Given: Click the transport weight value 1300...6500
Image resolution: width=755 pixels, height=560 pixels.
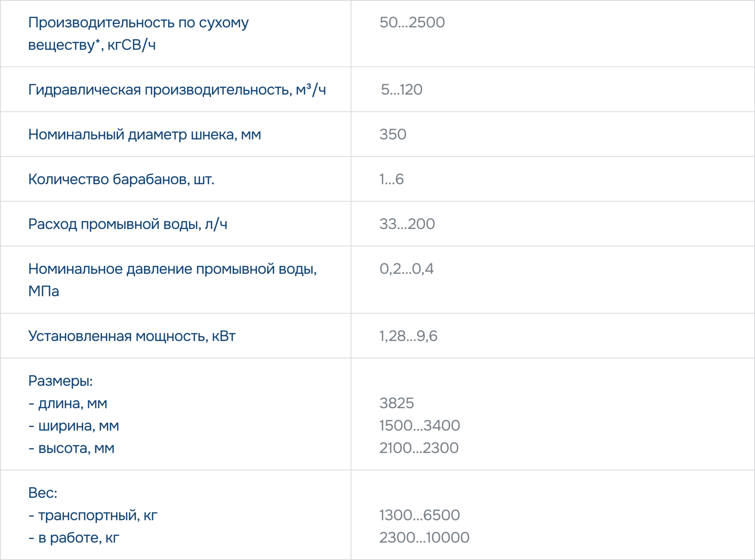Looking at the screenshot, I should coord(419,515).
